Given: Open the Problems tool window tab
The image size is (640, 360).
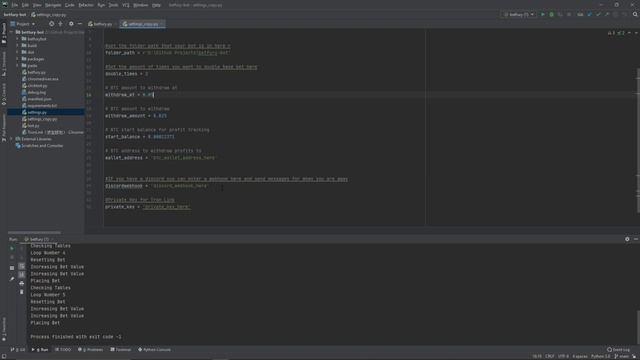Looking at the screenshot, I should (x=91, y=349).
